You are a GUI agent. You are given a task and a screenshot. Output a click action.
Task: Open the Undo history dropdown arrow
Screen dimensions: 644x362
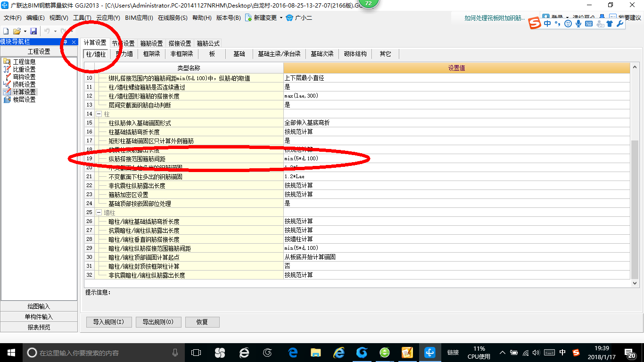(55, 32)
